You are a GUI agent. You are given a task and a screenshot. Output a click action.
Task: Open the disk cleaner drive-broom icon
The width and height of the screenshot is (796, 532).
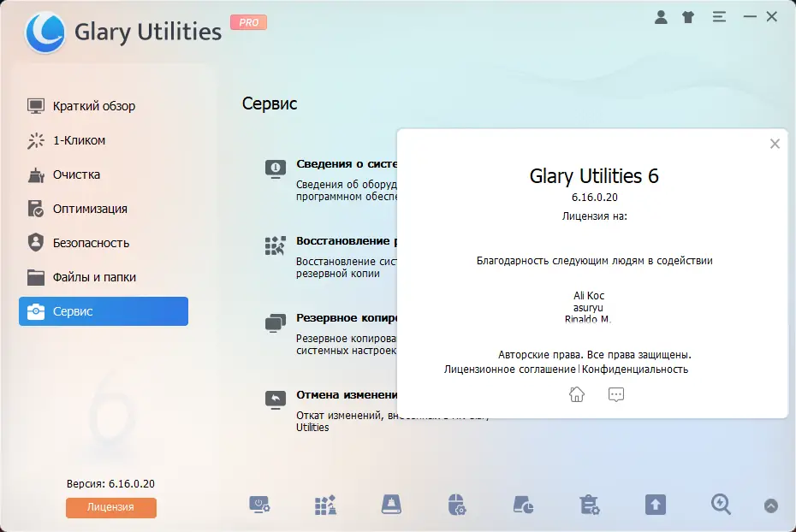click(x=391, y=505)
